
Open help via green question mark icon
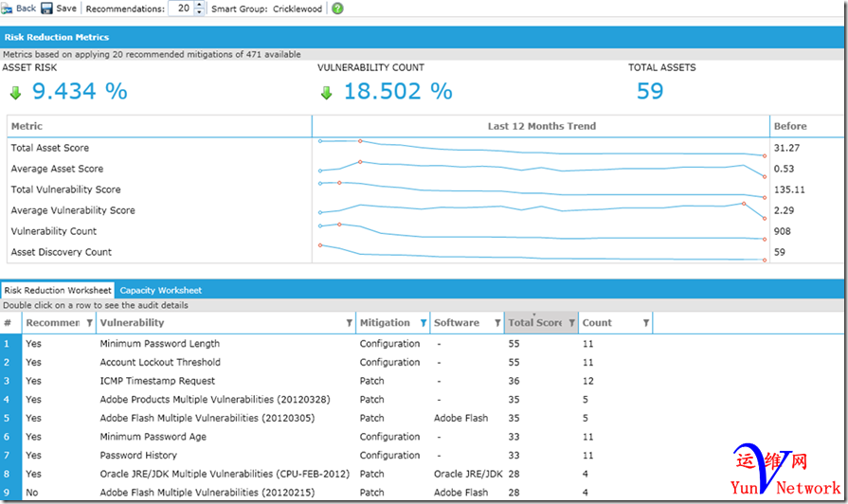(337, 9)
